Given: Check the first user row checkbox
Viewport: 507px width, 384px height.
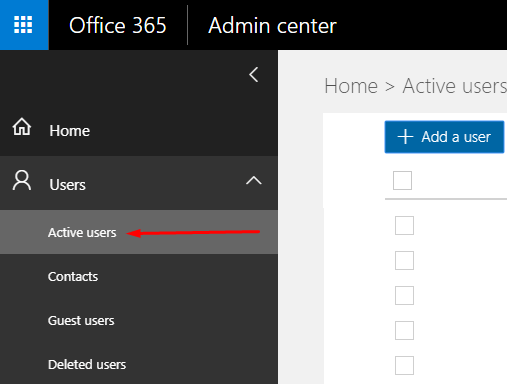Looking at the screenshot, I should click(404, 225).
